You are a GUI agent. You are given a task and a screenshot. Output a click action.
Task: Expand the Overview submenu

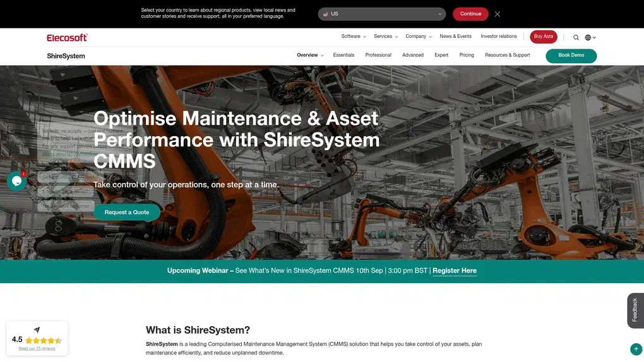pos(310,55)
